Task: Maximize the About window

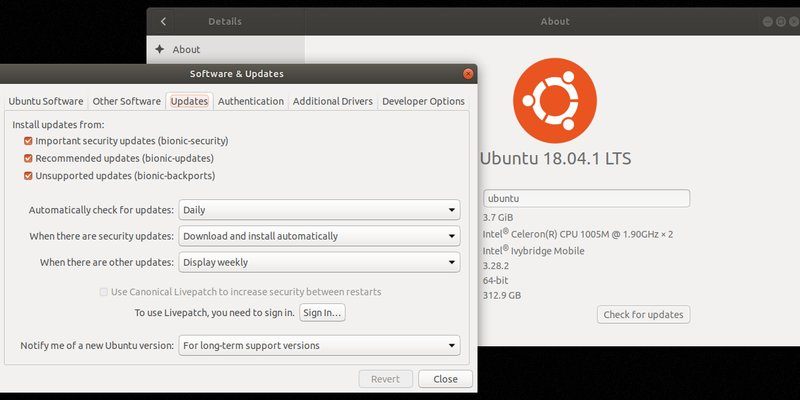Action: pos(781,21)
